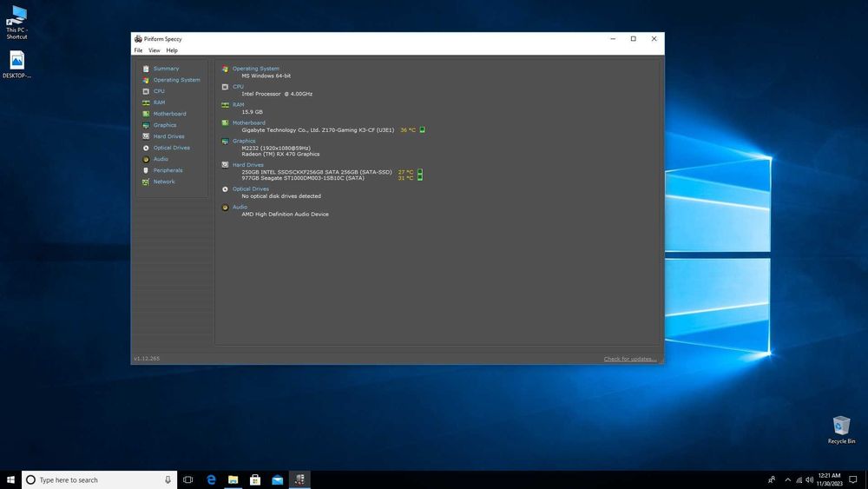Select Operating System in the sidebar
Image resolution: width=868 pixels, height=489 pixels.
point(176,80)
